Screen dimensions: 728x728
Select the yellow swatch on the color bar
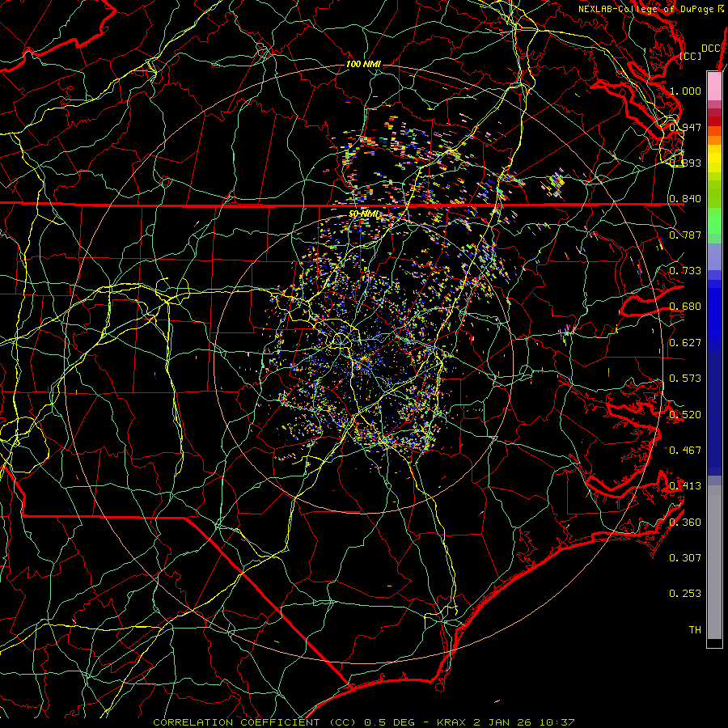coord(714,159)
